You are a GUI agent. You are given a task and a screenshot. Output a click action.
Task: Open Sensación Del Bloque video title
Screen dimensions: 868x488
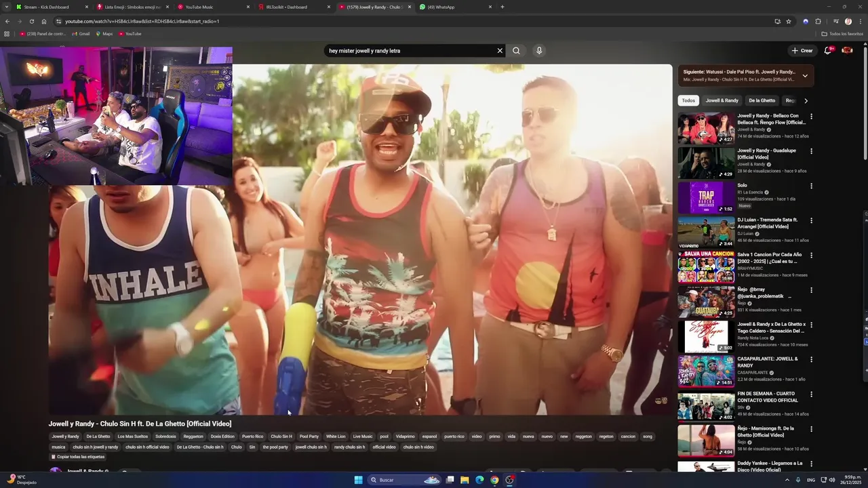point(770,327)
